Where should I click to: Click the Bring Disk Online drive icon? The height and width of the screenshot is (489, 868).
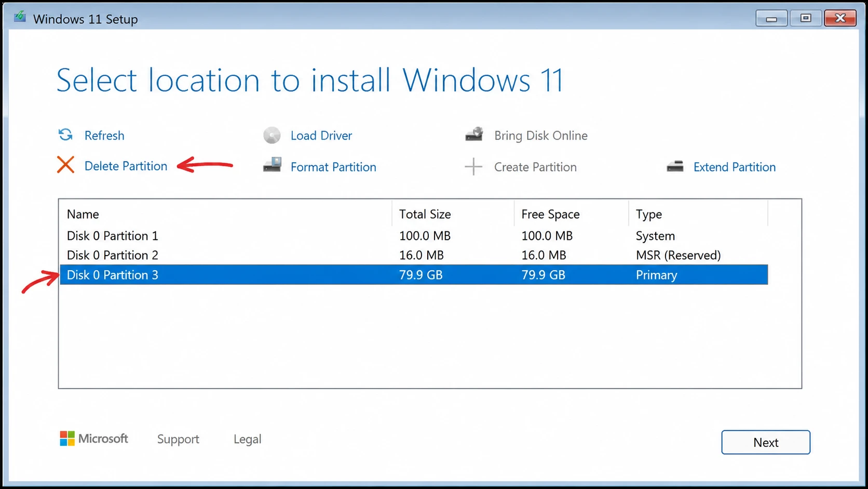coord(474,134)
